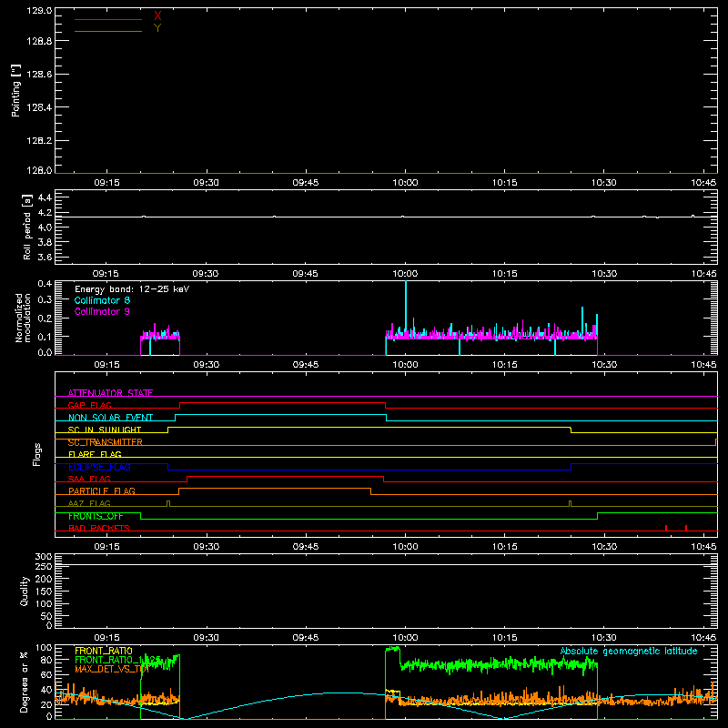
Task: Click the Energy band 12-25 keV label
Action: point(132,289)
